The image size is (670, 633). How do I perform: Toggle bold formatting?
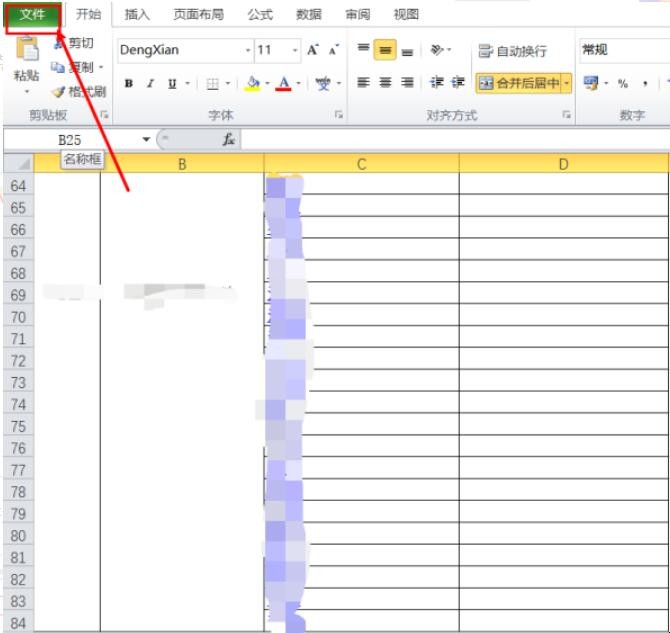click(x=129, y=83)
